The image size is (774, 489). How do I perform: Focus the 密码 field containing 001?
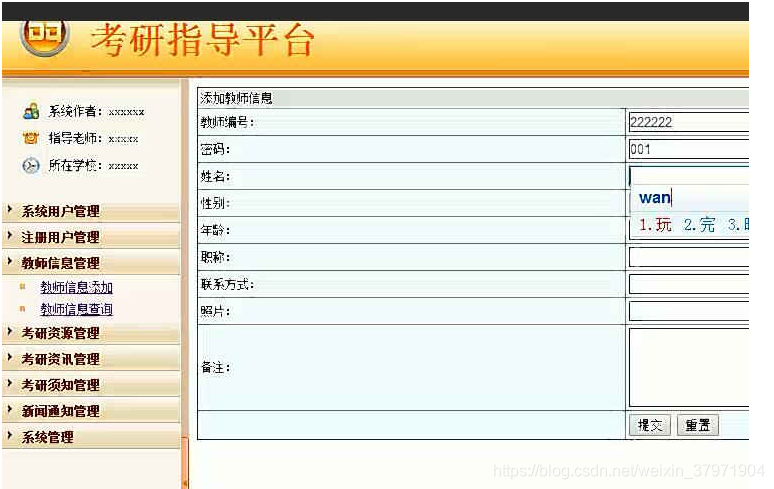point(689,149)
